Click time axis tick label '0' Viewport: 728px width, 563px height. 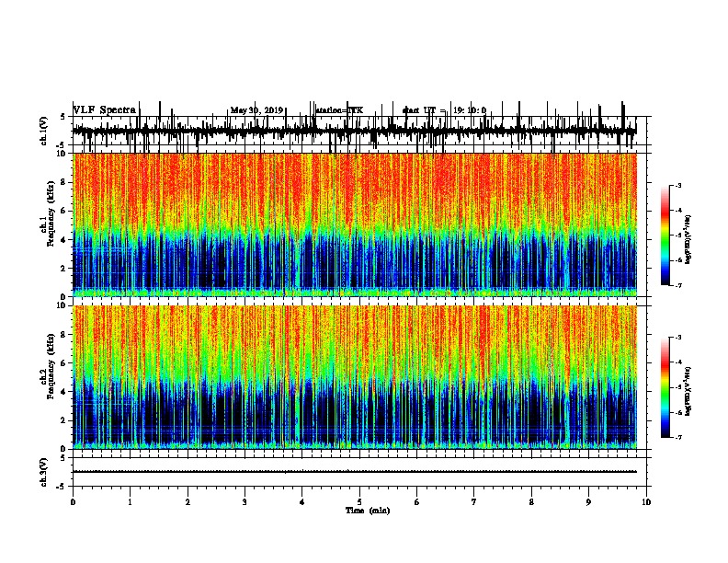[x=73, y=502]
